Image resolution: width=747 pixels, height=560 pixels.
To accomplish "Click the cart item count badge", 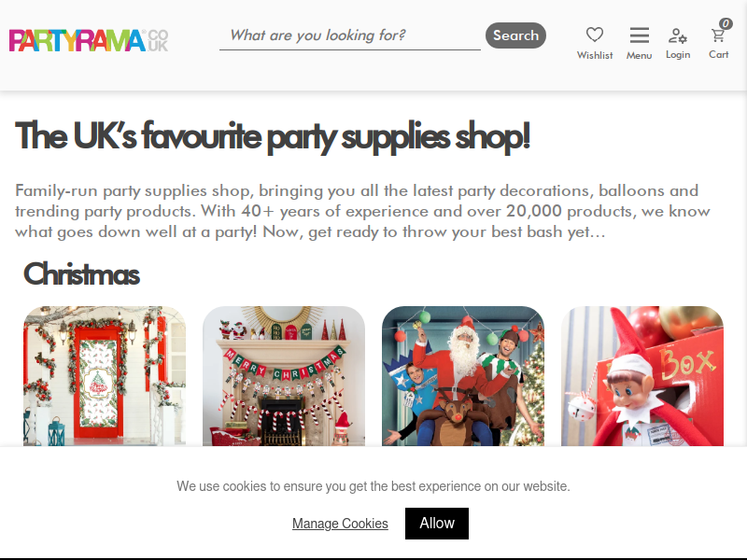I will tap(726, 23).
